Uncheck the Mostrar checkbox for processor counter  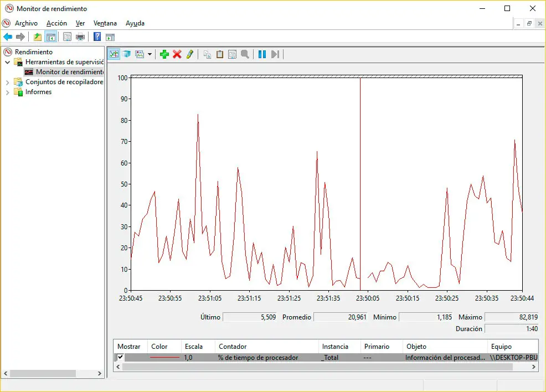point(120,357)
